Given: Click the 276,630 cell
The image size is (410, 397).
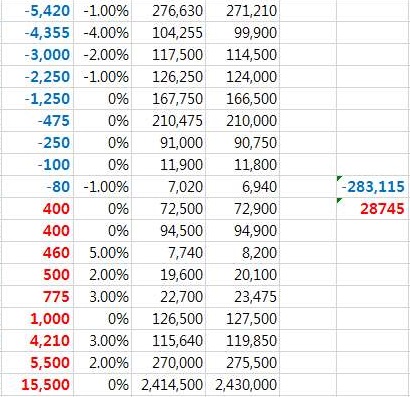Looking at the screenshot, I should point(168,11).
